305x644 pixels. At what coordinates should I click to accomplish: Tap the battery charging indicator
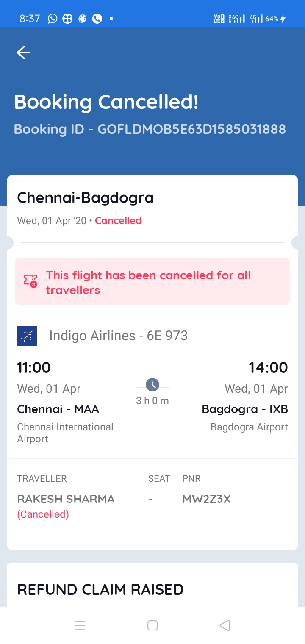(x=283, y=19)
